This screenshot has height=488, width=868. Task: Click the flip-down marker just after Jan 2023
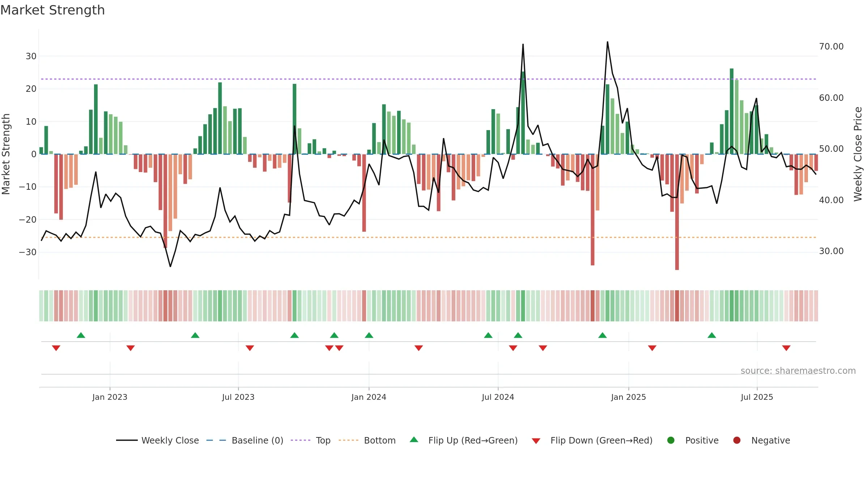(x=131, y=348)
